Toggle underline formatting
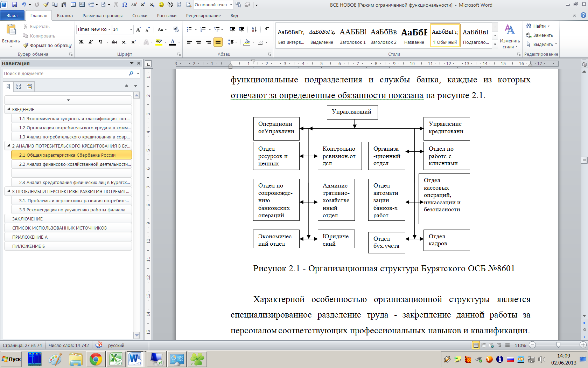 tap(100, 42)
